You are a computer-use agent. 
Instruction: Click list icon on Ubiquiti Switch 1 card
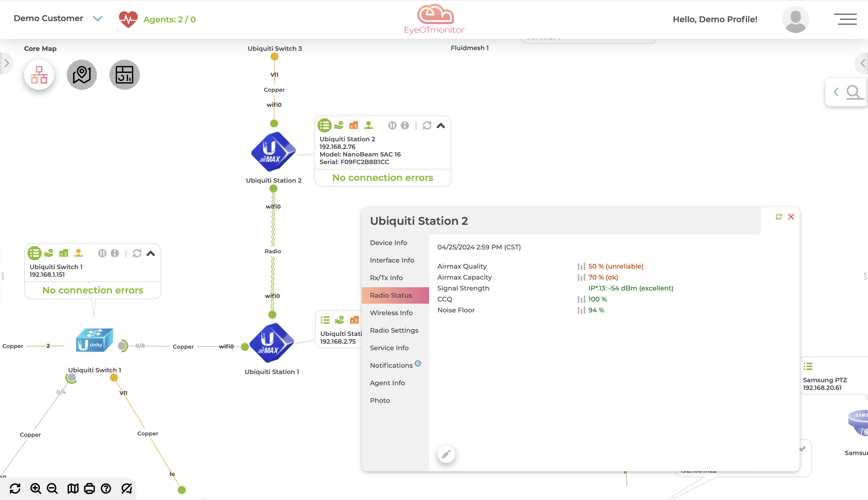[34, 253]
